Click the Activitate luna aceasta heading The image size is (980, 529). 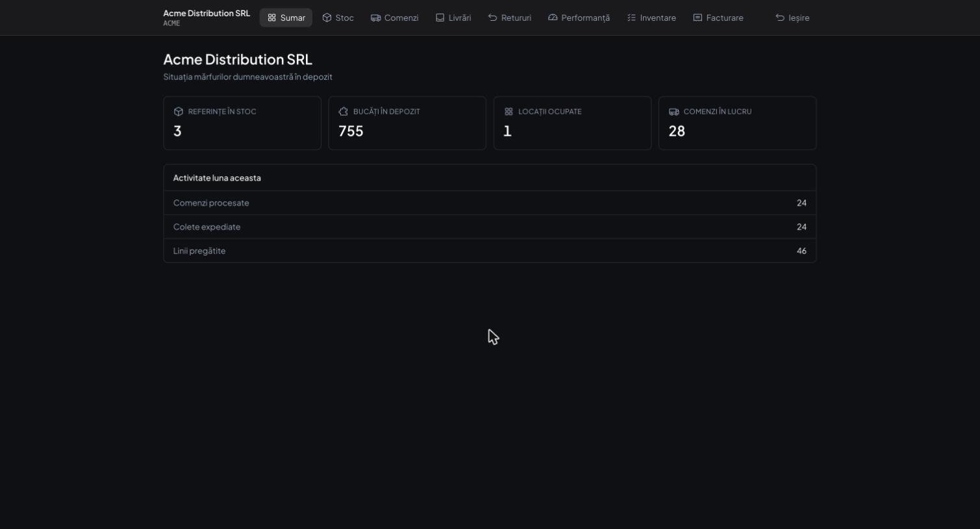(x=217, y=178)
